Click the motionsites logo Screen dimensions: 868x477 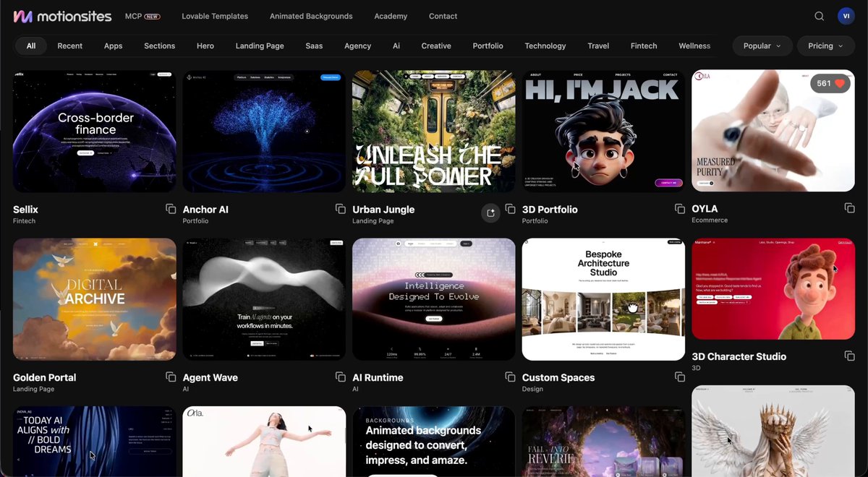point(62,16)
